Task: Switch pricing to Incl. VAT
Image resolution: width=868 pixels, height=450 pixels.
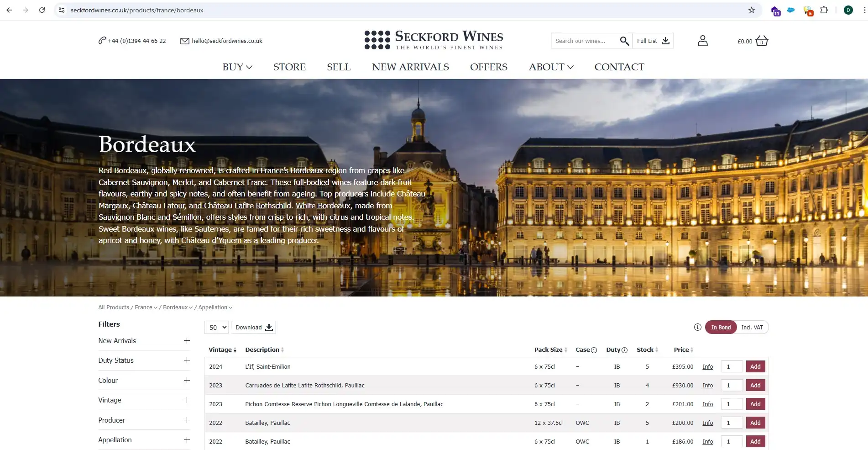Action: (752, 327)
